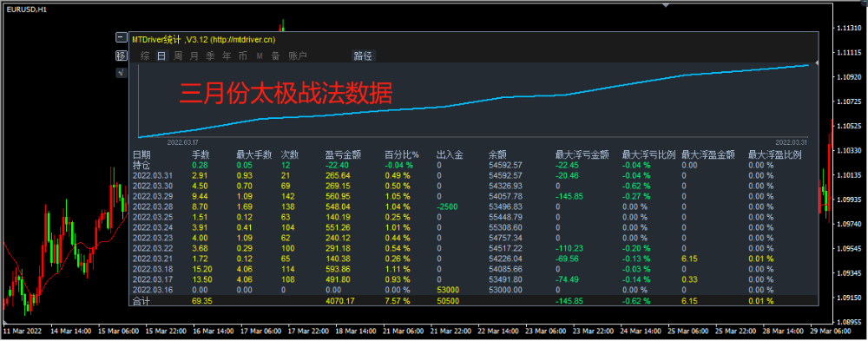Click the profit value 593.86

click(x=337, y=269)
